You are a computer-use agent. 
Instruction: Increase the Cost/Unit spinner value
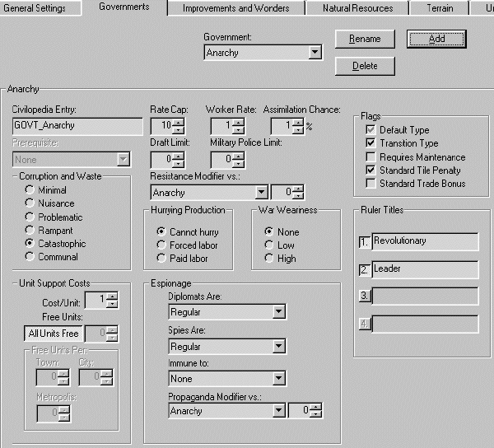(x=112, y=296)
